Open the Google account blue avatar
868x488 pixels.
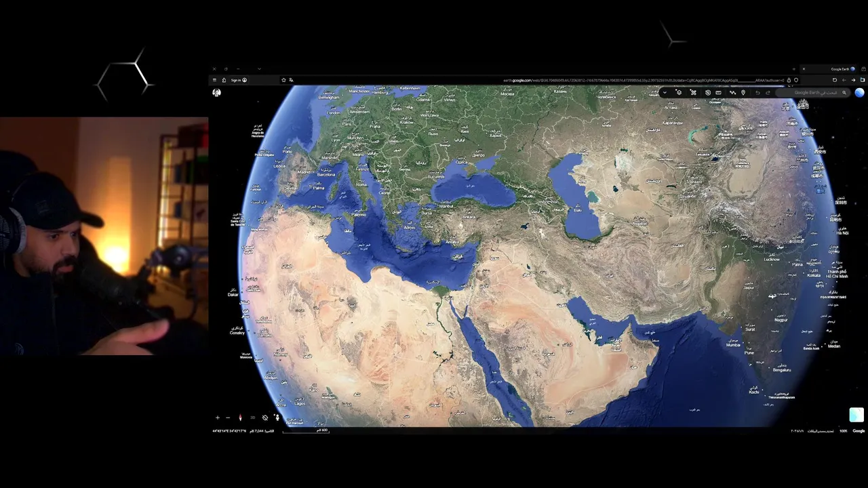tap(859, 93)
